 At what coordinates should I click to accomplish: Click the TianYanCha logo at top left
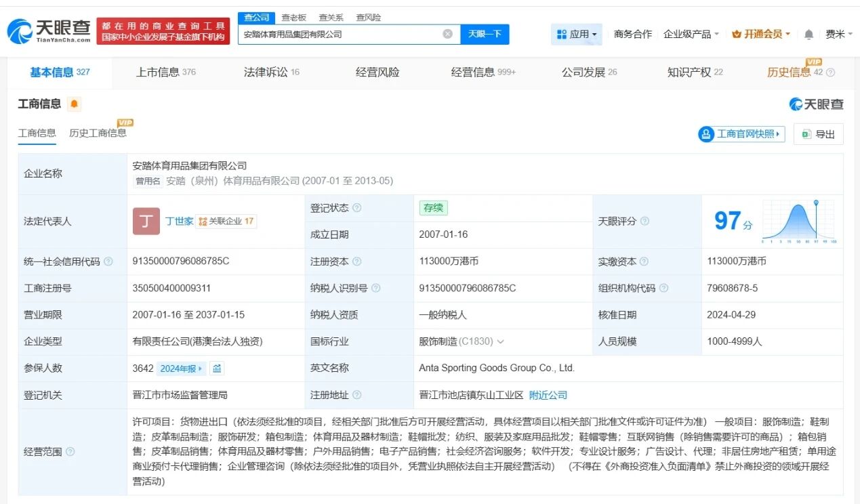[48, 30]
